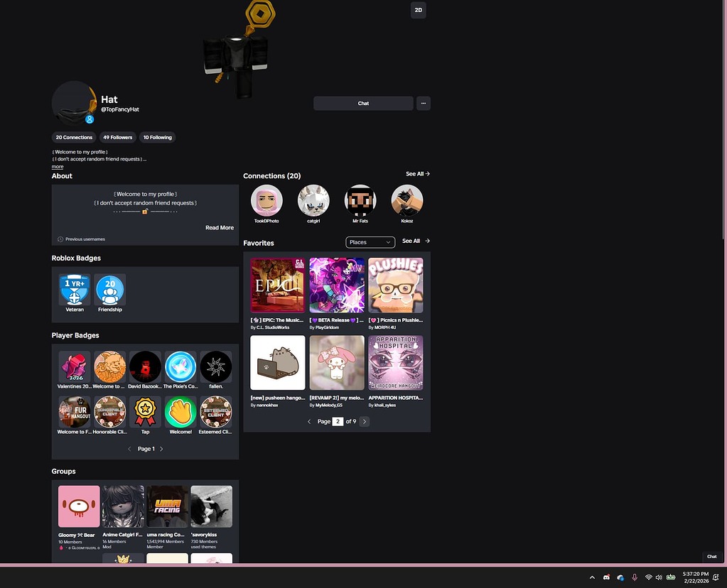Toggle the 2D avatar view button
Screen dimensions: 727x588
[x=418, y=10]
